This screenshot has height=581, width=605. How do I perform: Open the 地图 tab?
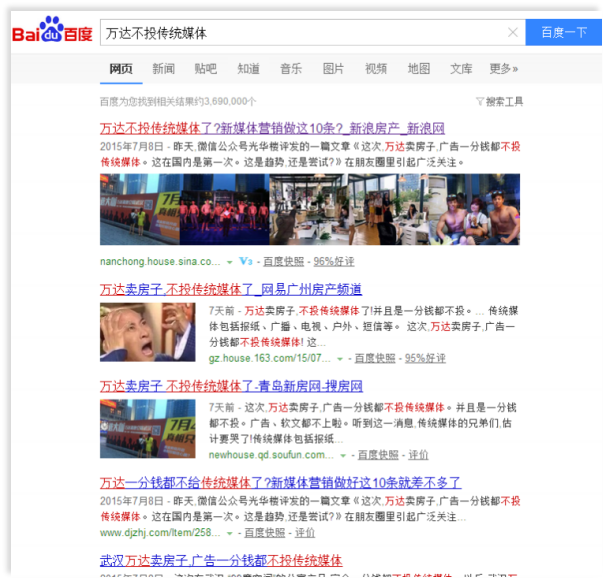[x=419, y=69]
